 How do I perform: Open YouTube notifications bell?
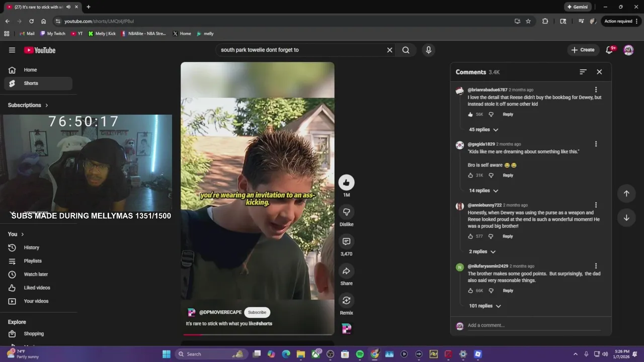(x=610, y=50)
